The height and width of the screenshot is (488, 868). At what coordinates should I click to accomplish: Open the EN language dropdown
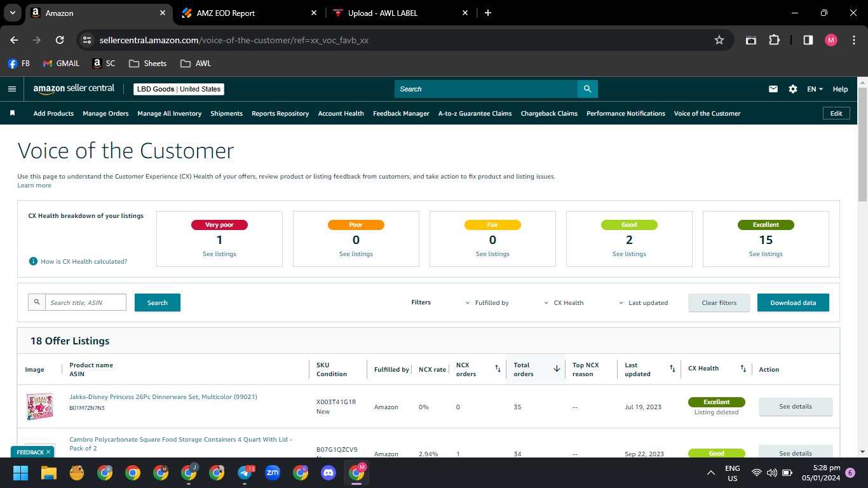point(815,89)
